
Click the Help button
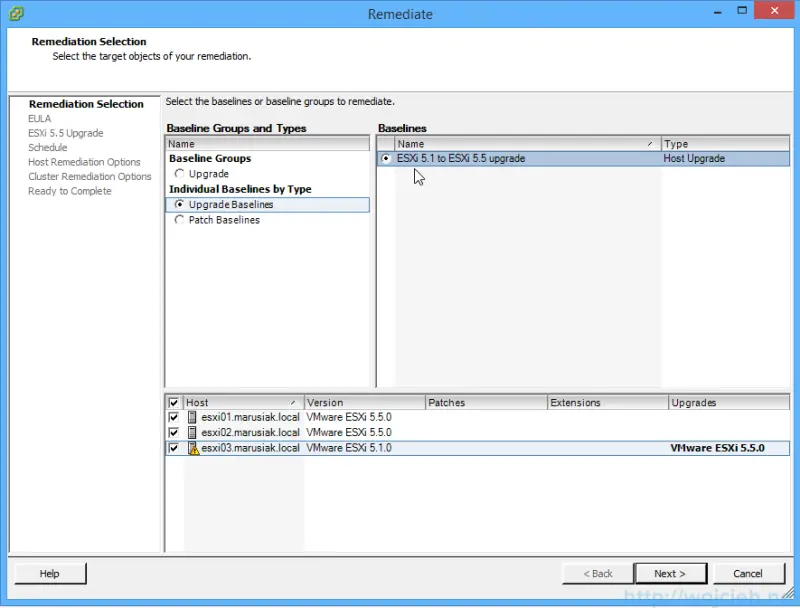(x=50, y=573)
